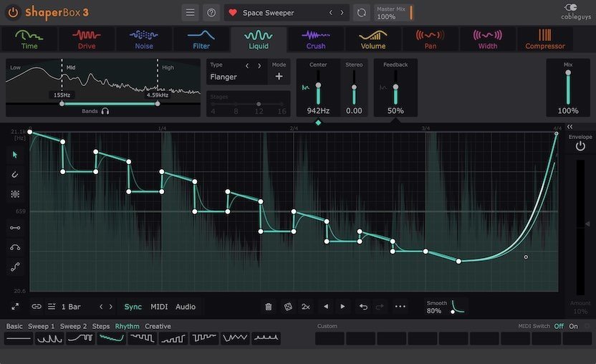Viewport: 596px width, 364px height.
Task: Delete the waveform with the trash icon
Action: [x=269, y=307]
